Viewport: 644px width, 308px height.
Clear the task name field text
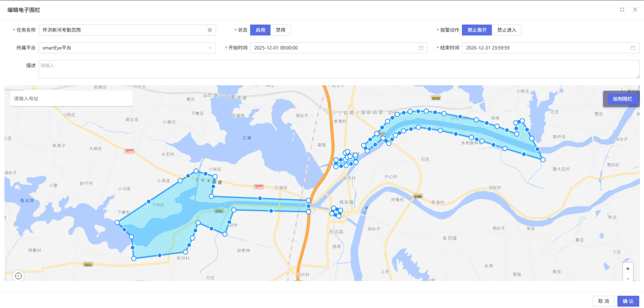pos(210,30)
